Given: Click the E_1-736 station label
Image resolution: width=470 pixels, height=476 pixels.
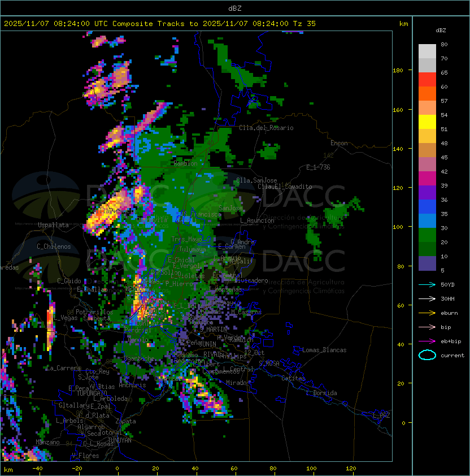Looking at the screenshot, I should 318,167.
